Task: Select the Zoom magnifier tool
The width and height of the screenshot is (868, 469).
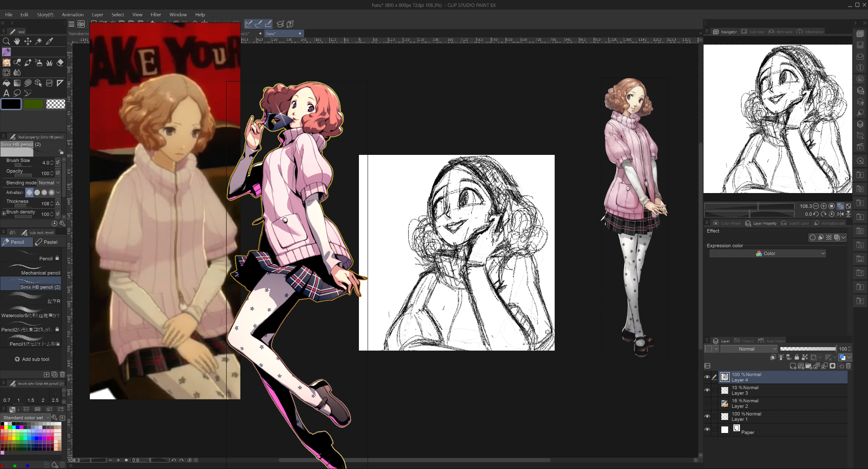Action: pyautogui.click(x=6, y=41)
